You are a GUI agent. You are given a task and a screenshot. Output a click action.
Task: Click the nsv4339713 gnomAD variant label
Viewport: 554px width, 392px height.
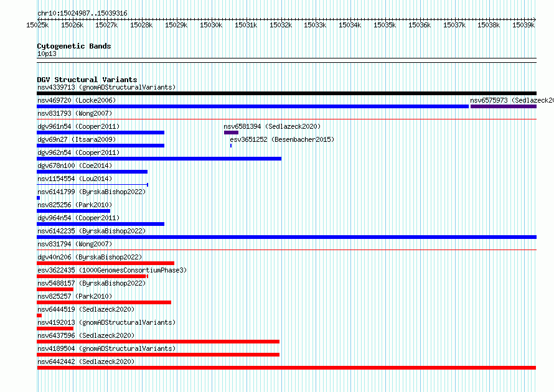[106, 87]
